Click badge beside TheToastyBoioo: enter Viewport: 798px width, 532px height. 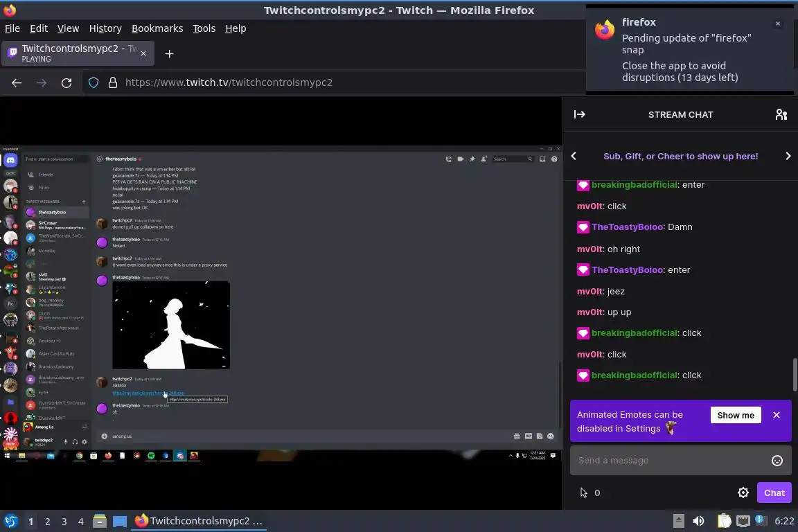point(583,270)
